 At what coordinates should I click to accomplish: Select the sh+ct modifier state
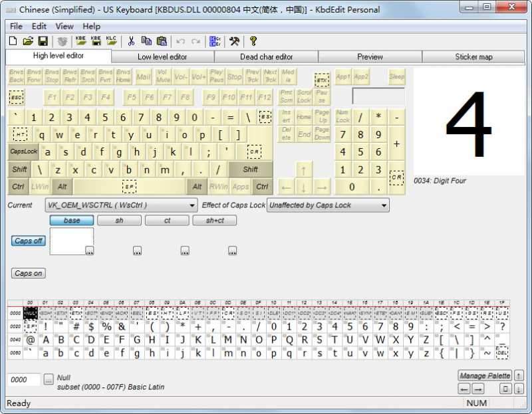click(x=214, y=220)
